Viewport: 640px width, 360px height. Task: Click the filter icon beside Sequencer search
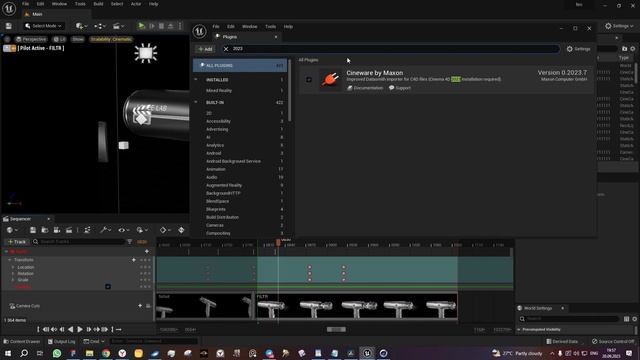click(x=130, y=242)
